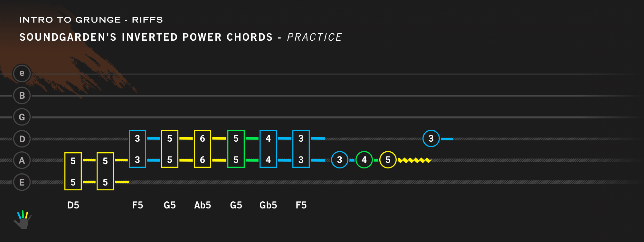Image resolution: width=644 pixels, height=242 pixels.
Task: Click the first yellow D5 chord box
Action: 73,171
